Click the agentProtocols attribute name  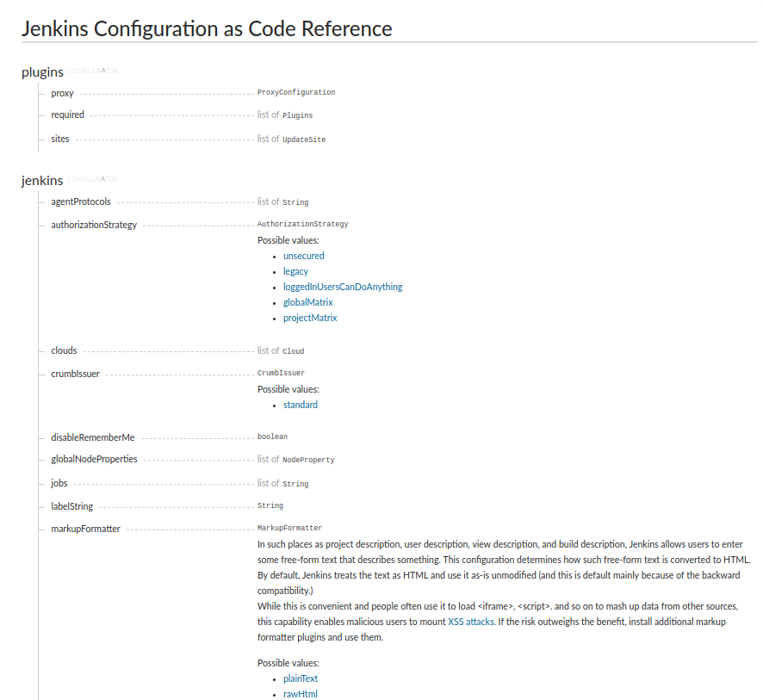click(81, 201)
